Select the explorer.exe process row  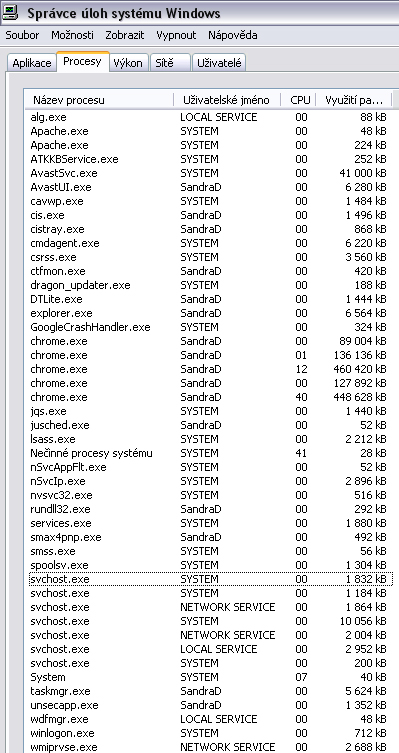pyautogui.click(x=211, y=313)
